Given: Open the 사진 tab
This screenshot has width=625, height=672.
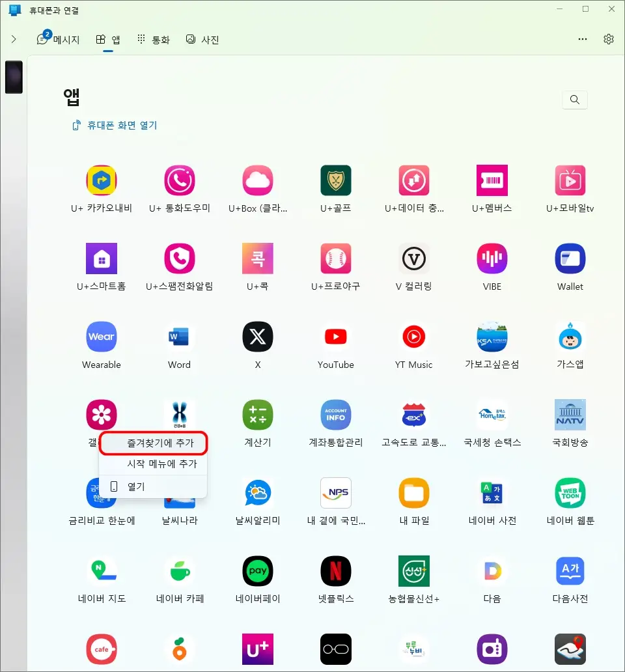Looking at the screenshot, I should click(202, 39).
